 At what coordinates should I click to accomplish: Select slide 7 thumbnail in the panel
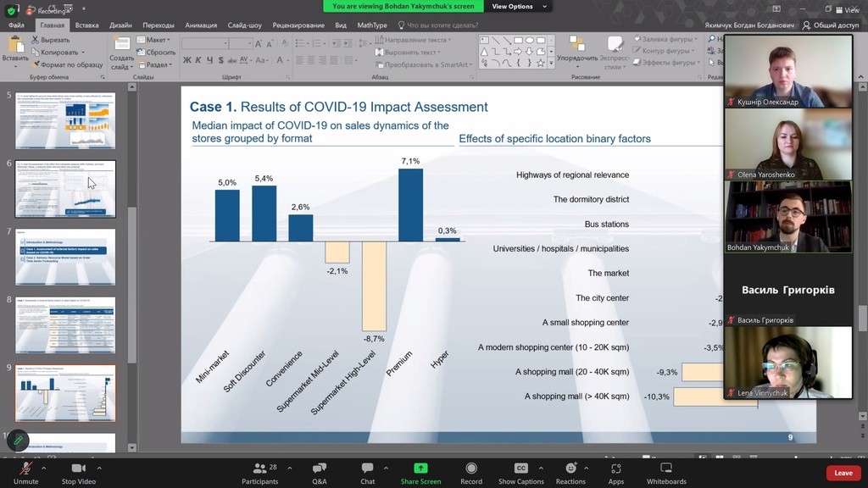(x=65, y=257)
